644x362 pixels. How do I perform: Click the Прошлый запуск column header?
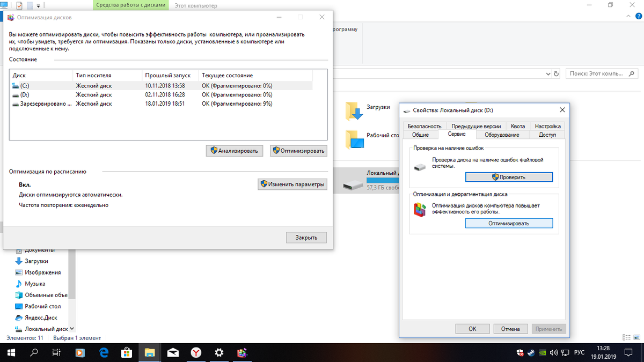[170, 75]
